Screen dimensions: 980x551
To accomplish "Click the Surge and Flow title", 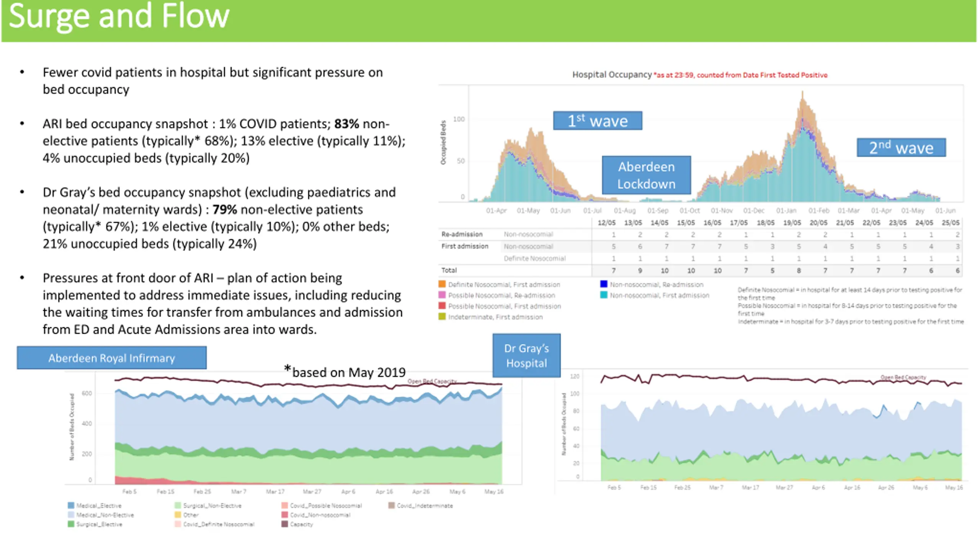I will tap(119, 16).
